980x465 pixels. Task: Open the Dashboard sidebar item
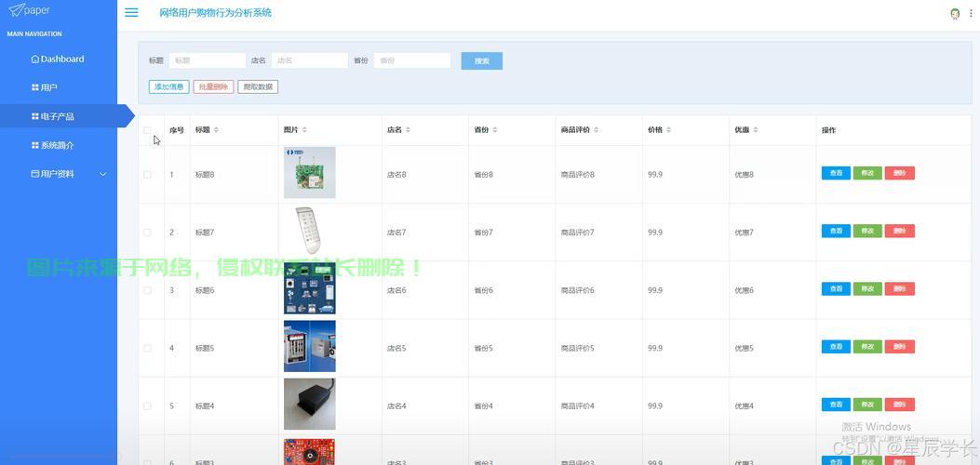[58, 59]
